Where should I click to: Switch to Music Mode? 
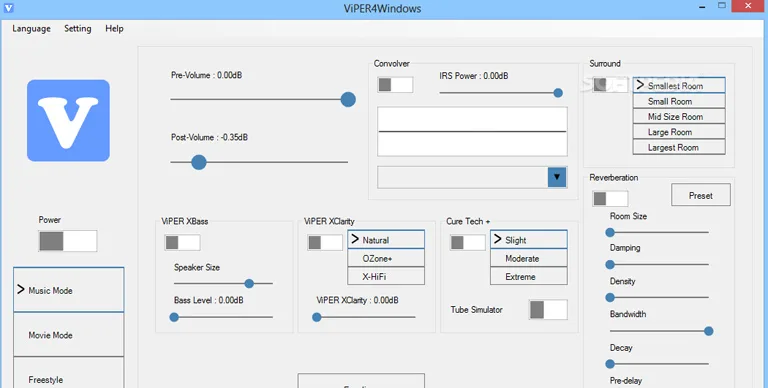[x=69, y=290]
